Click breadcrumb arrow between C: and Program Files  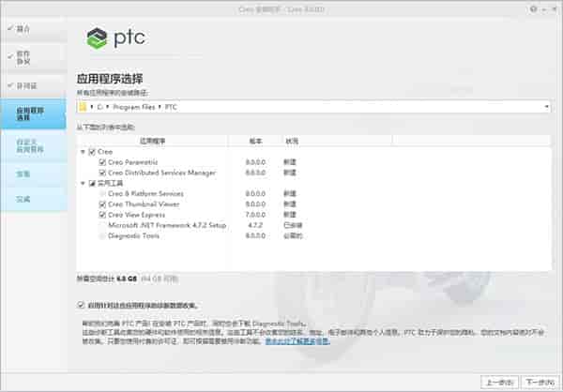tap(107, 107)
